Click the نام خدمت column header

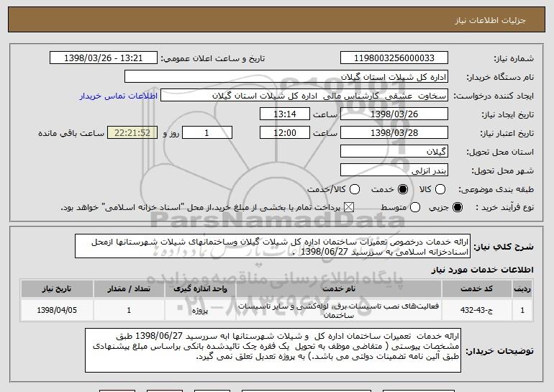(x=338, y=289)
